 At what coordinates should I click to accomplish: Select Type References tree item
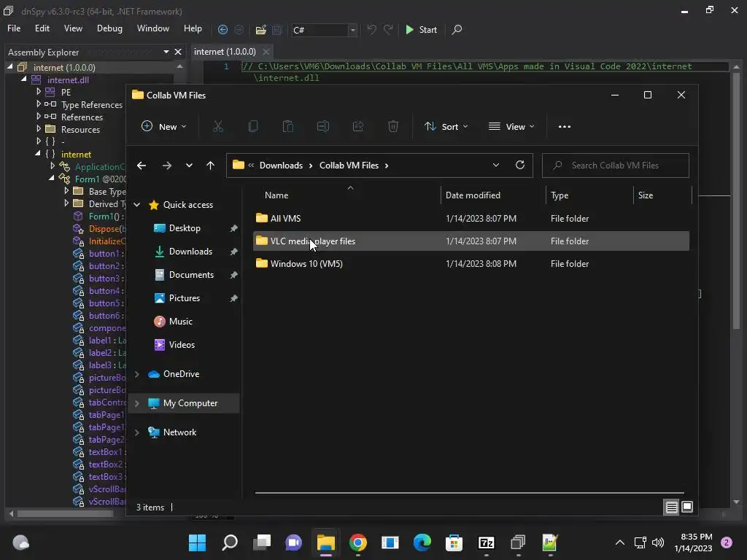92,105
